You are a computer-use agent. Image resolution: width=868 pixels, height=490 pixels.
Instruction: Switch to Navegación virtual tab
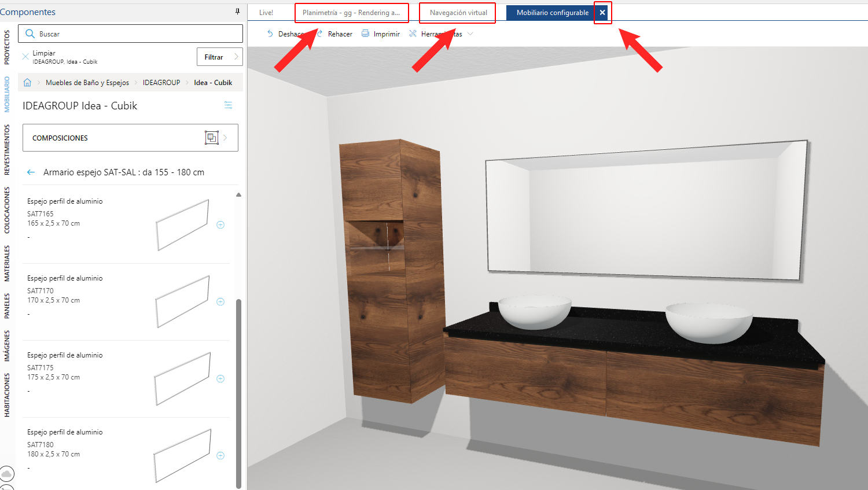coord(458,13)
